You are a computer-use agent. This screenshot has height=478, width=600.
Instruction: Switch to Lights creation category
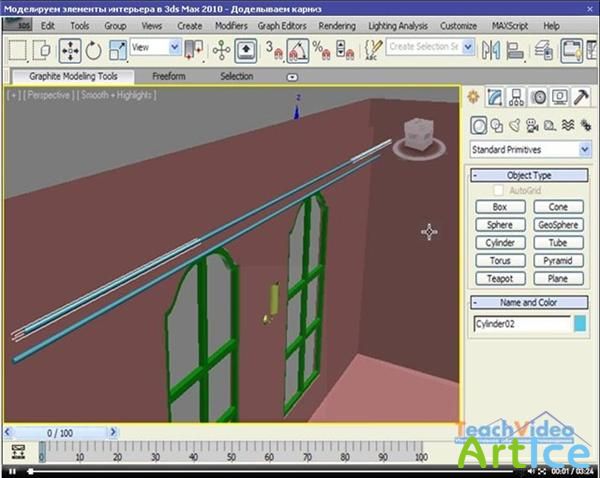(x=515, y=125)
